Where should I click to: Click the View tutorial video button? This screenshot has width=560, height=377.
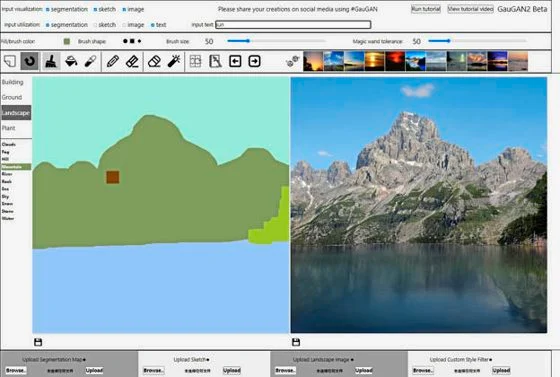pos(470,9)
